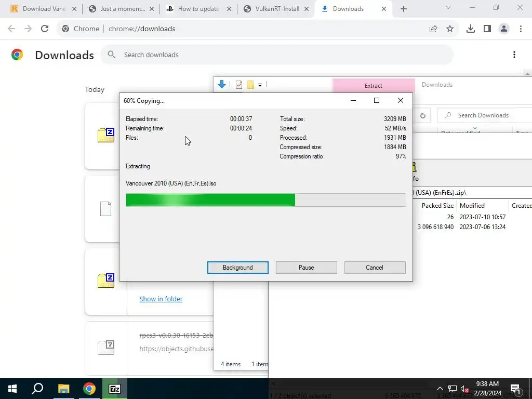Bookmark this page star
Viewport: 532px width, 399px height.
coord(450,29)
